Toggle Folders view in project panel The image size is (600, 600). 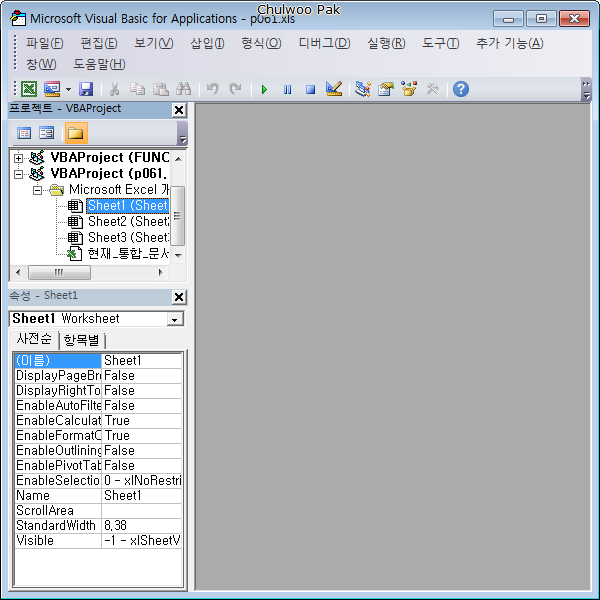click(x=75, y=133)
